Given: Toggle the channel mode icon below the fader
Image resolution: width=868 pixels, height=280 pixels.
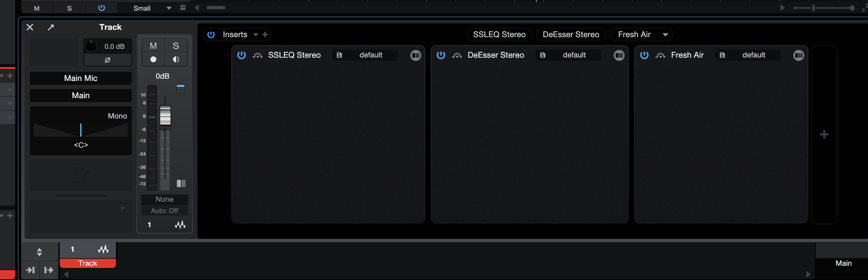Looking at the screenshot, I should point(181,183).
